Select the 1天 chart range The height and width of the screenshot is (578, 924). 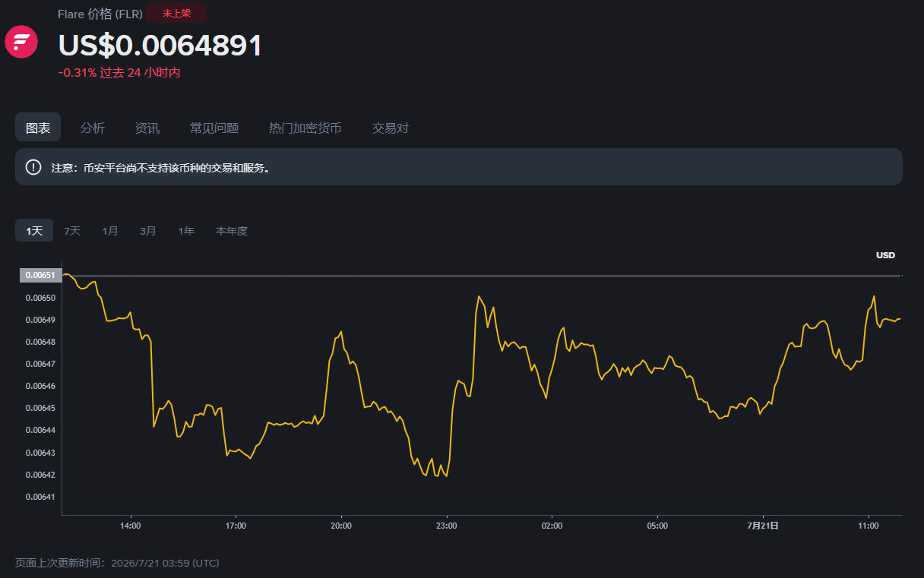point(34,231)
